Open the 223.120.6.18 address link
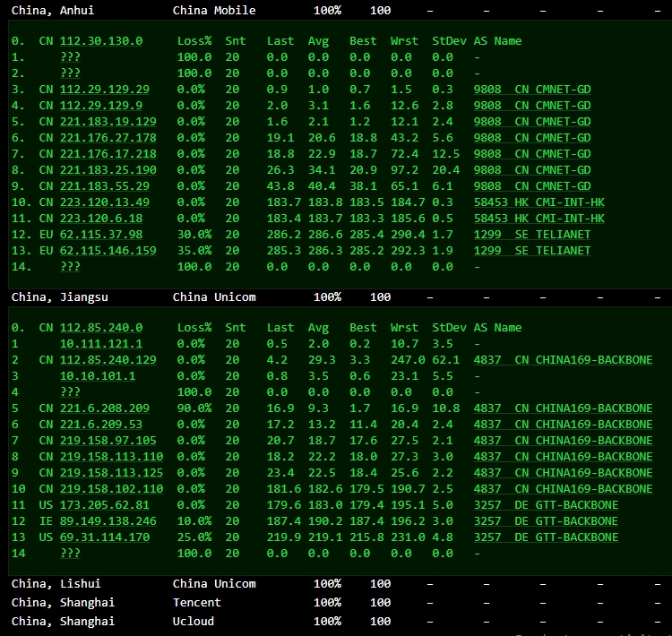This screenshot has height=636, width=672. 101,219
